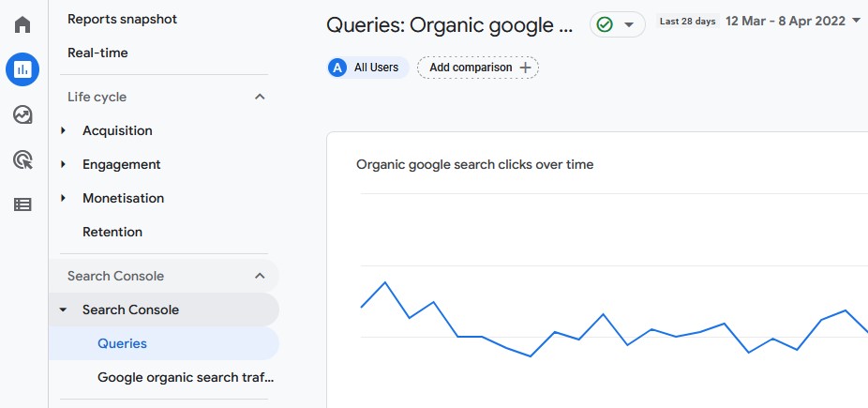Screen dimensions: 868x408
Task: Go to the Home icon
Action: pos(22,25)
